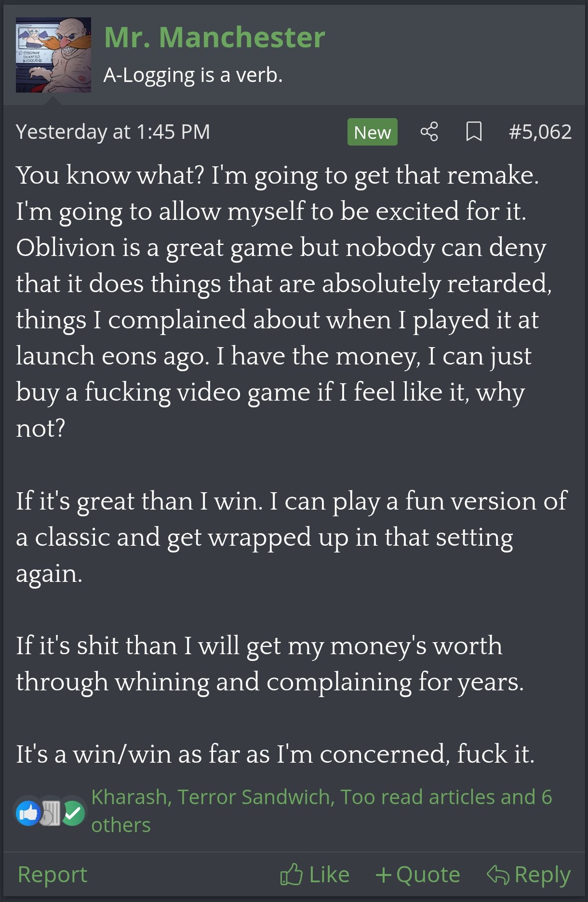Open the post permalink number #5,062

(x=540, y=132)
